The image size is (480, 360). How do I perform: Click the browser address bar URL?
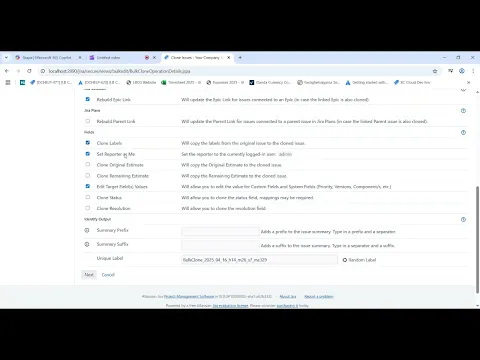coord(119,71)
